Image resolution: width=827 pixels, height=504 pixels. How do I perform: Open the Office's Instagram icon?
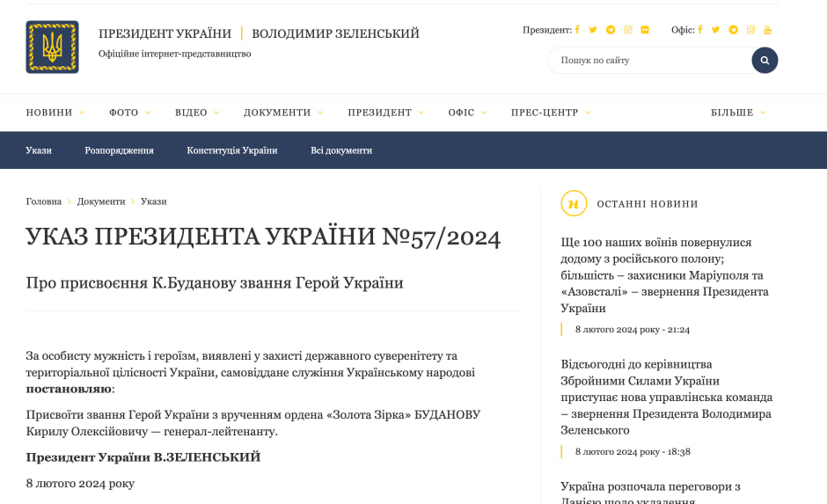click(750, 30)
